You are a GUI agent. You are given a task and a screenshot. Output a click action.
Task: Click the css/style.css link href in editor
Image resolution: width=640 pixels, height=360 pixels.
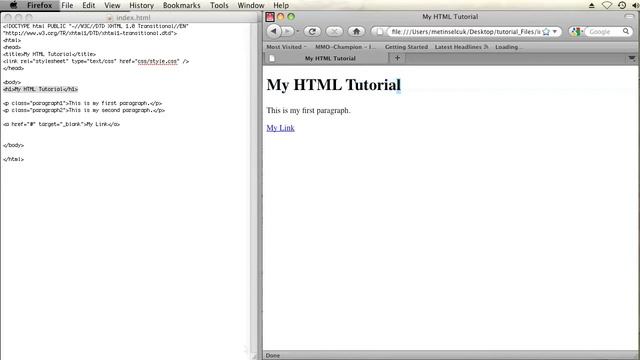pos(158,61)
